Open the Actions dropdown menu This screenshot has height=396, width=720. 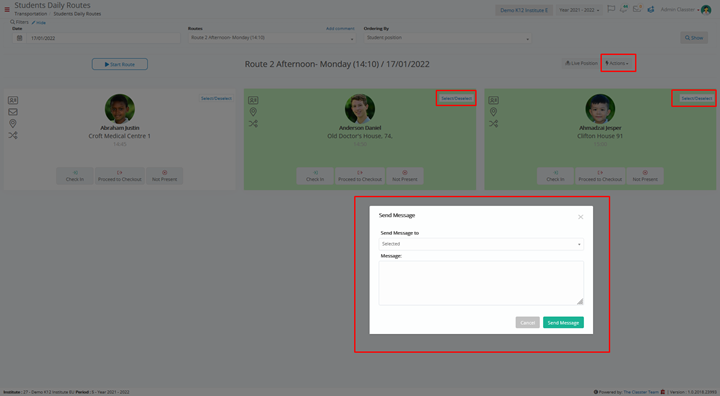click(617, 63)
